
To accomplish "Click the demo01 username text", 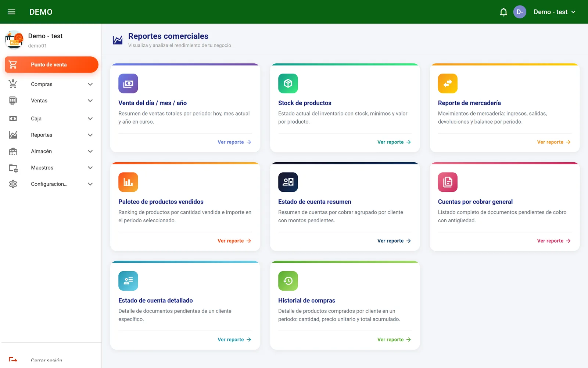I will coord(37,46).
